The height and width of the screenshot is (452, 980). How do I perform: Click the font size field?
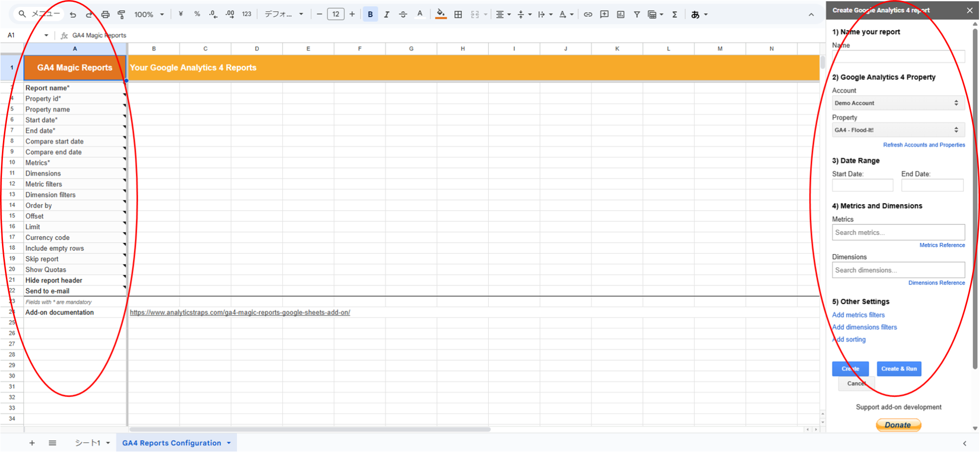pyautogui.click(x=336, y=14)
